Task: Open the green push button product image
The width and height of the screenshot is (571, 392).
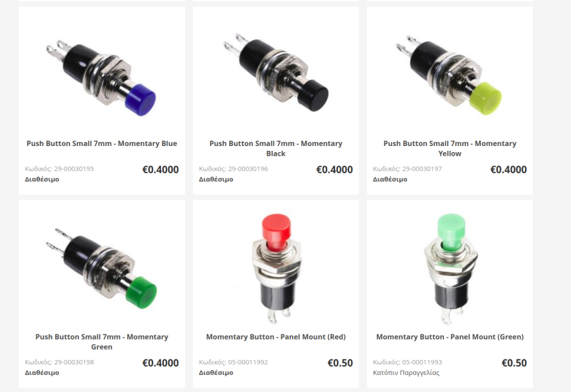Action: [101, 268]
